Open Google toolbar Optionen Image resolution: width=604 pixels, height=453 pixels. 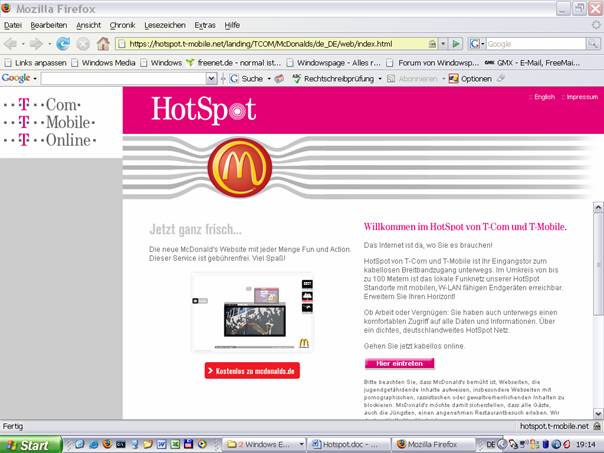(x=470, y=79)
